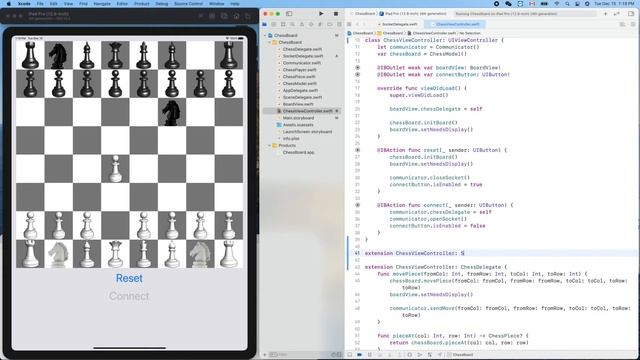Tap the white pawn in the board center
The height and width of the screenshot is (360, 640).
click(116, 169)
